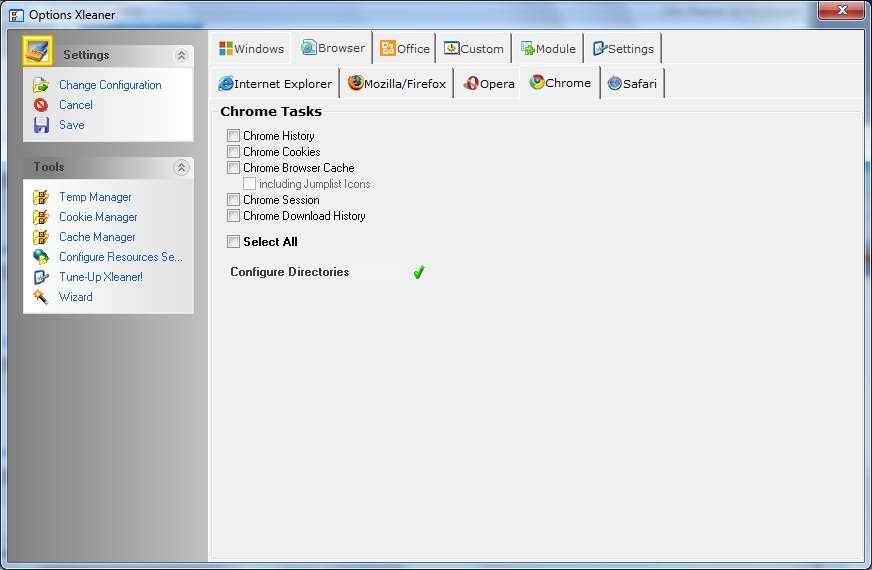Screen dimensions: 872x570
Task: Select the Internet Explorer sub-tab
Action: (x=275, y=83)
